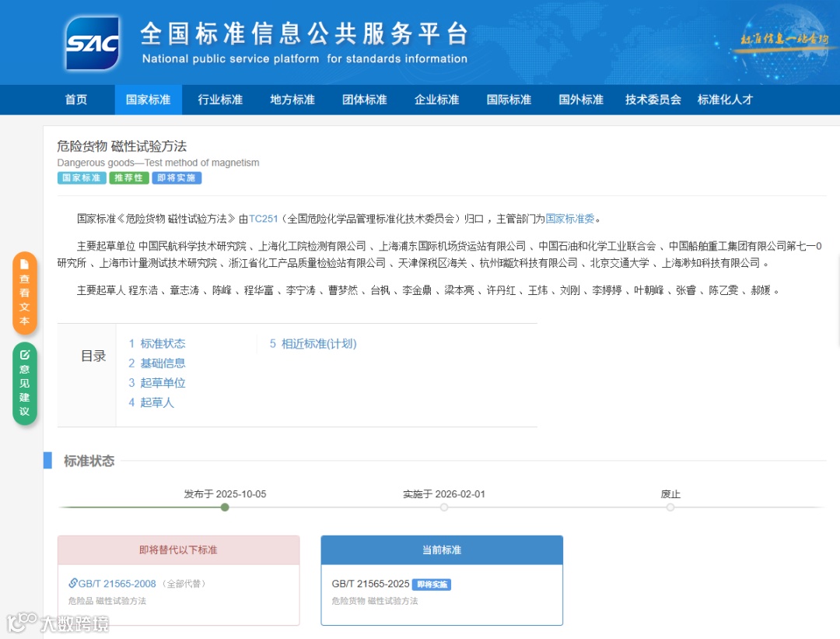Click the link icon beside GB/T 21565-2008

[x=73, y=583]
